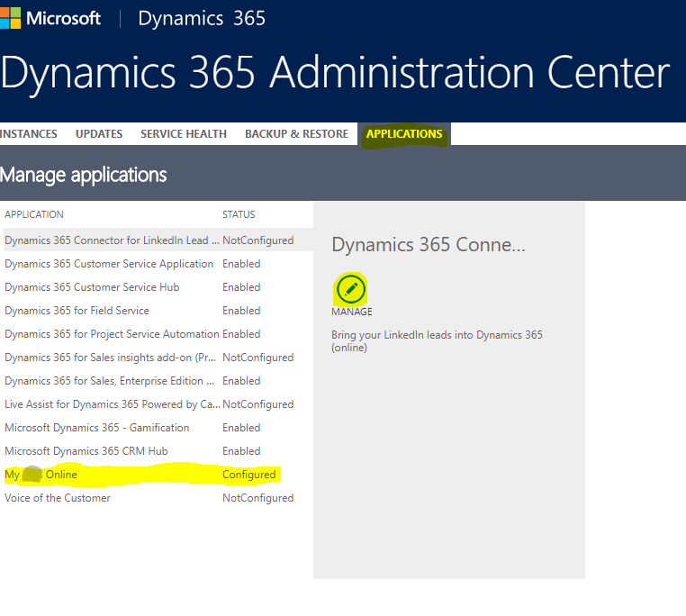Click the Microsoft logo
The image size is (686, 616).
[x=50, y=18]
